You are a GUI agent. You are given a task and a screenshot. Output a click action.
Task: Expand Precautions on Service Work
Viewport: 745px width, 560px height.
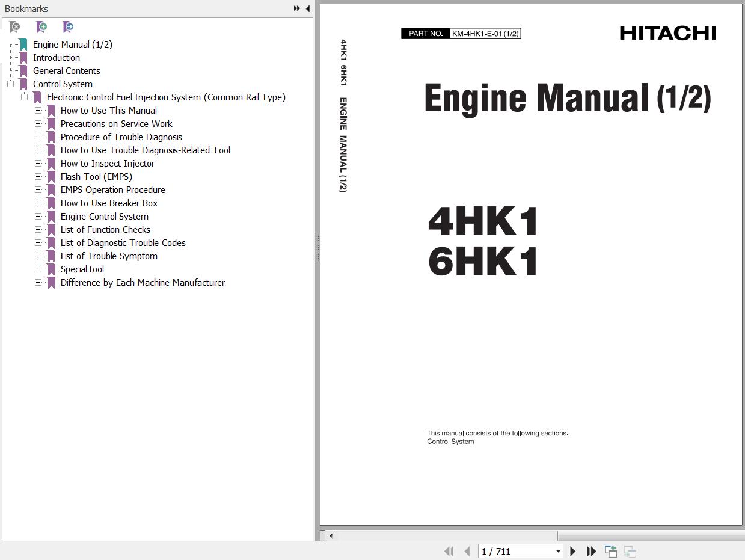pyautogui.click(x=38, y=124)
